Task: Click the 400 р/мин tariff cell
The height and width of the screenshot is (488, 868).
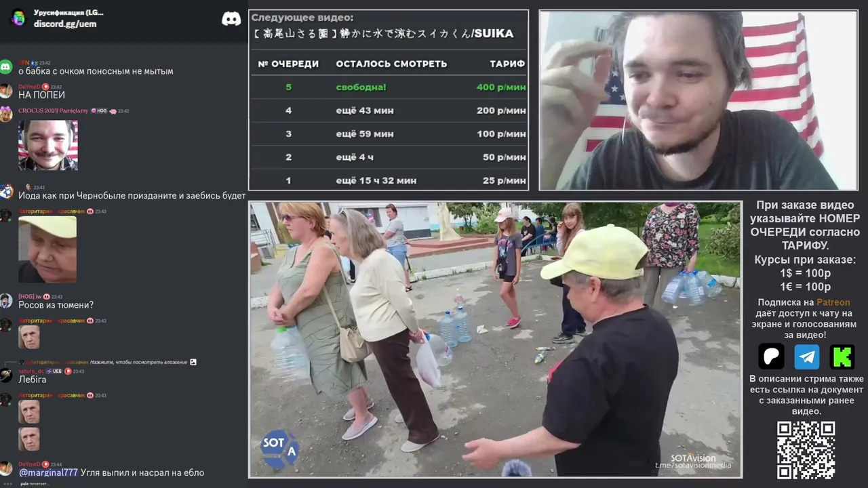Action: coord(501,87)
